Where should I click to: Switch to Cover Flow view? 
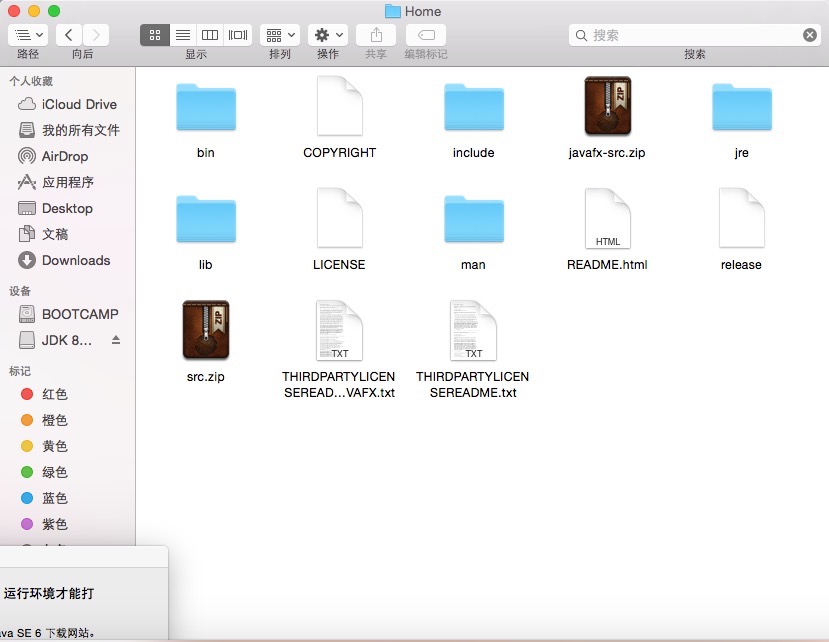pos(237,35)
